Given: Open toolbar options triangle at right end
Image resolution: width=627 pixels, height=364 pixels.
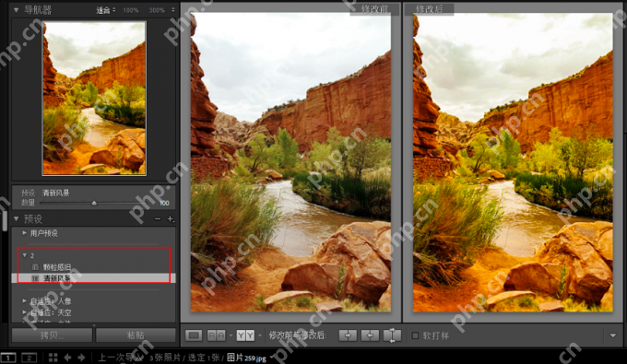Looking at the screenshot, I should 613,335.
